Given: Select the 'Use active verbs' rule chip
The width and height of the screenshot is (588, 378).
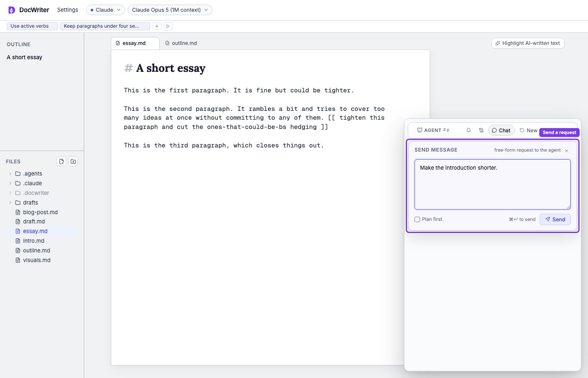Looking at the screenshot, I should (x=32, y=26).
